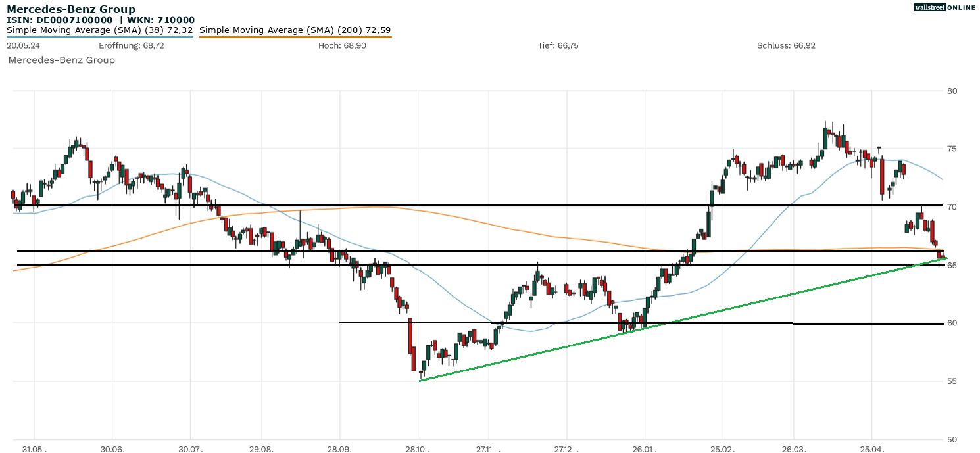
Task: Click the Schluss 66,92 value
Action: (x=786, y=45)
